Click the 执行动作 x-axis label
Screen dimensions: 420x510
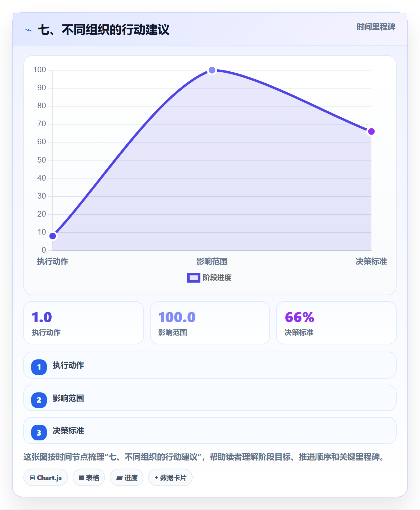tap(53, 262)
